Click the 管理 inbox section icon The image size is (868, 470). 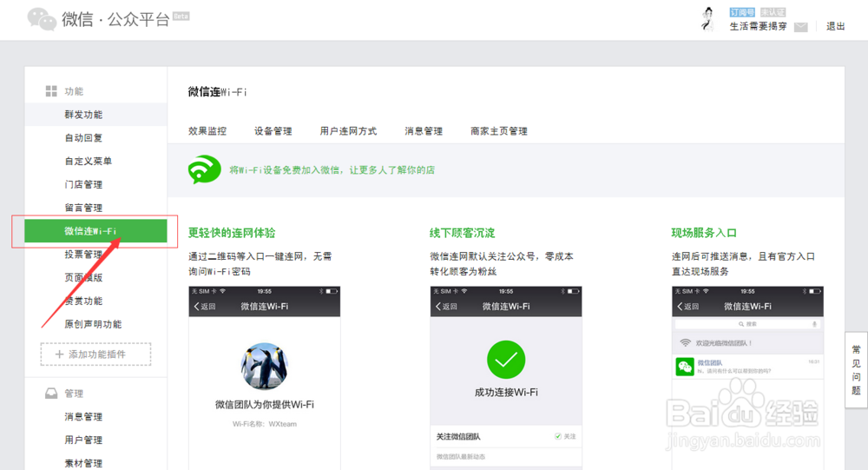click(51, 393)
